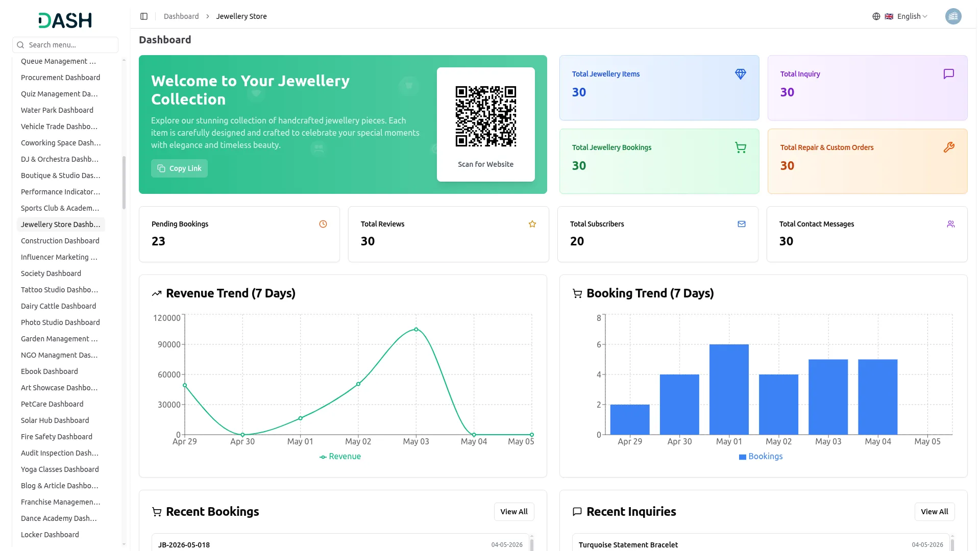The image size is (980, 551).
Task: Click the Pending Bookings value 23
Action: point(158,241)
